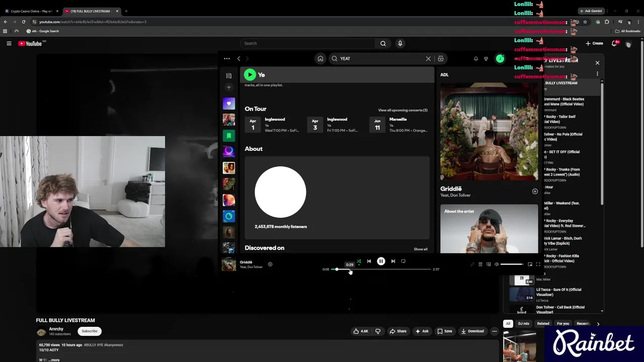Mute Spotify volume speaker icon
The height and width of the screenshot is (362, 644).
click(497, 264)
